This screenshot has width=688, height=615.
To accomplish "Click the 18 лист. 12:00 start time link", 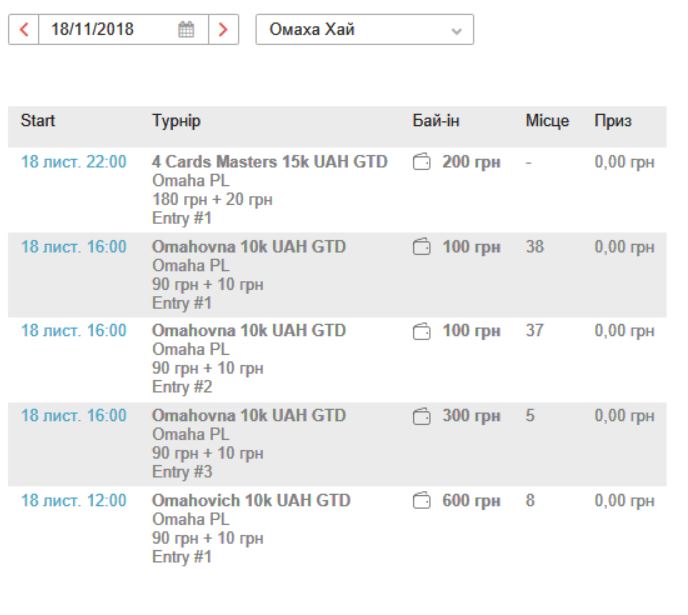I will [x=74, y=500].
